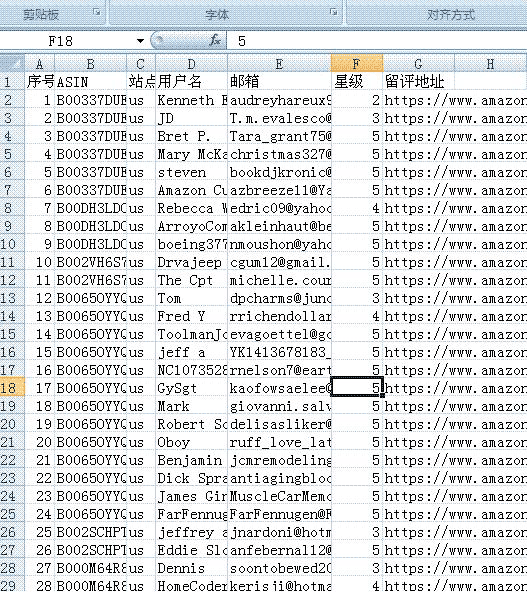Select column D header
The image size is (527, 599).
pos(191,63)
